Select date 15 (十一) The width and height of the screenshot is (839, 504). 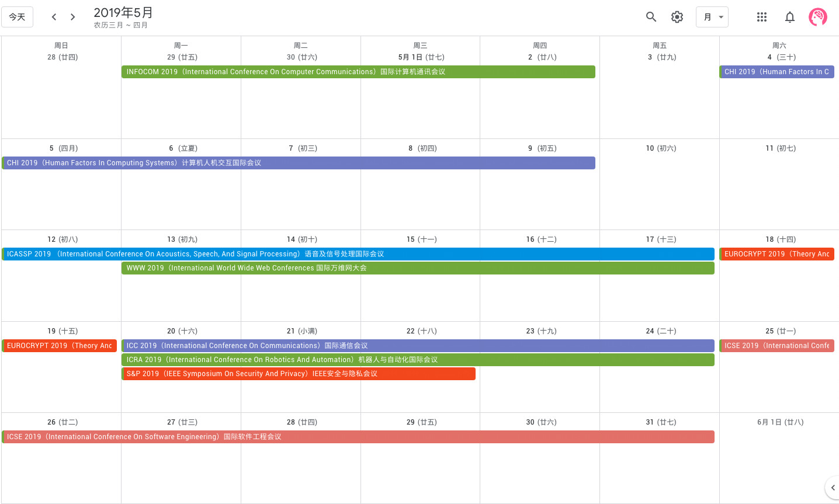(422, 239)
